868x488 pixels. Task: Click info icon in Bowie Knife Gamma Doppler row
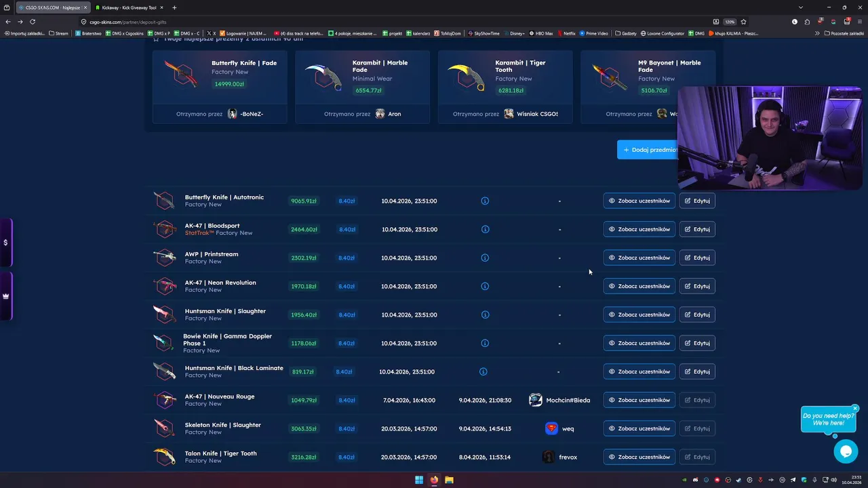[485, 343]
